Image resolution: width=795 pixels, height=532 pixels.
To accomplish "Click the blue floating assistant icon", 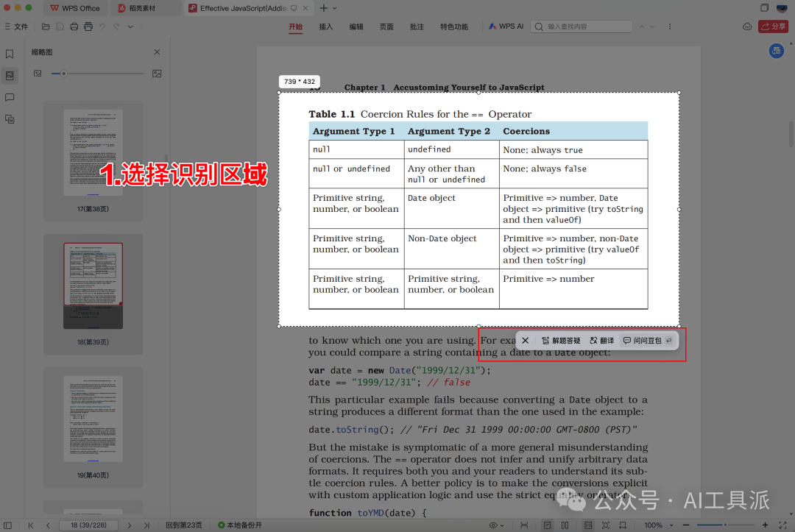I will pos(777,51).
